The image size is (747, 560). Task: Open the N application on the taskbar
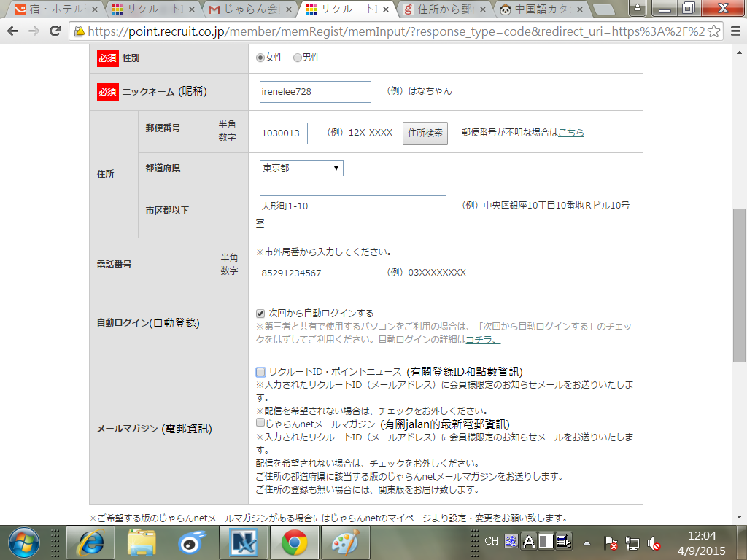pyautogui.click(x=244, y=542)
